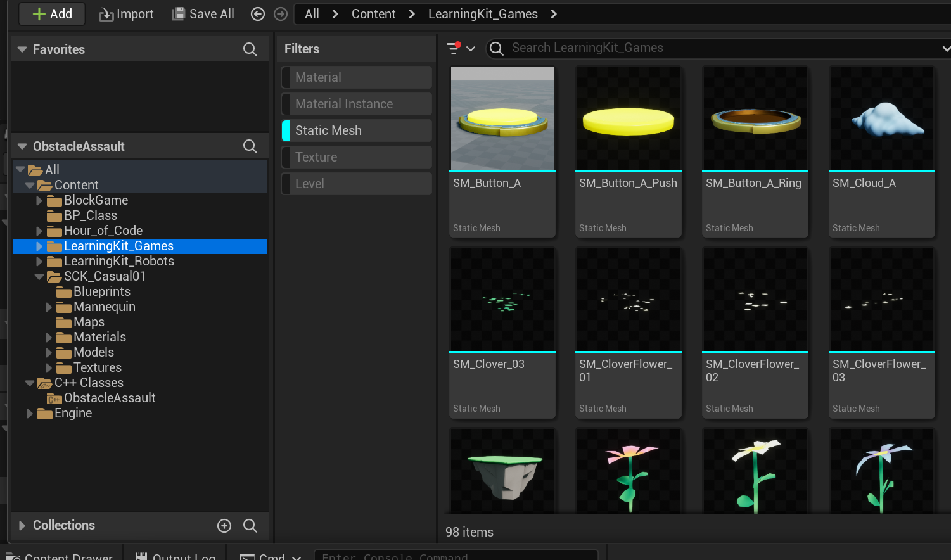Image resolution: width=951 pixels, height=560 pixels.
Task: Select the white flower mesh thumbnail
Action: pyautogui.click(x=755, y=471)
